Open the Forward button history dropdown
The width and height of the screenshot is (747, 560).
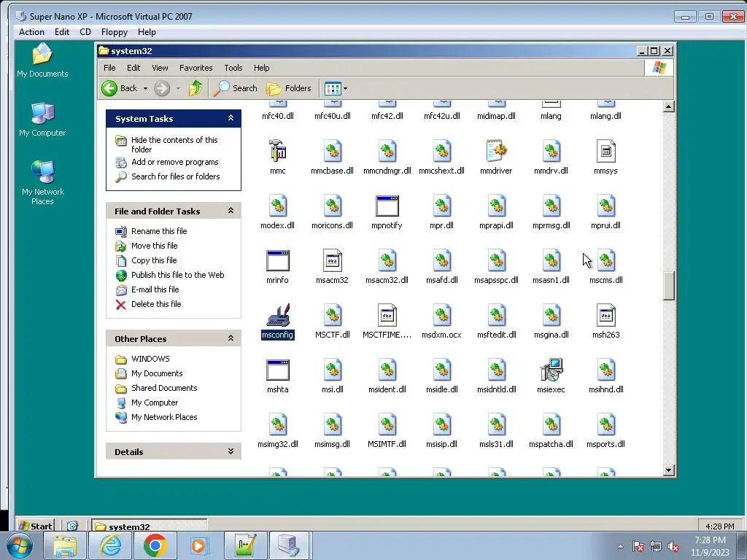coord(178,88)
